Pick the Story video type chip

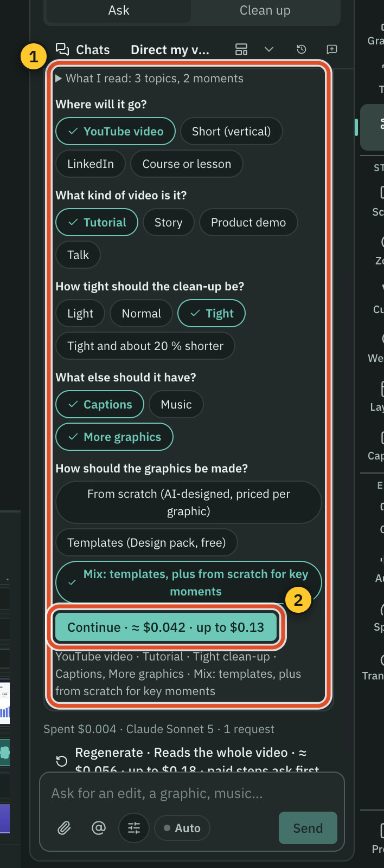click(x=169, y=223)
